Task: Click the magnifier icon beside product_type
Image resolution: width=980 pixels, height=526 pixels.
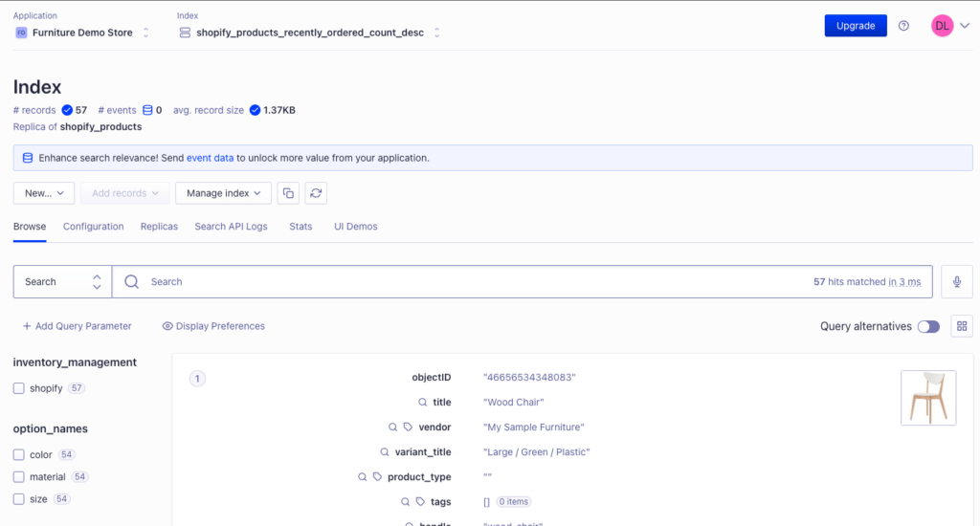Action: [x=362, y=476]
